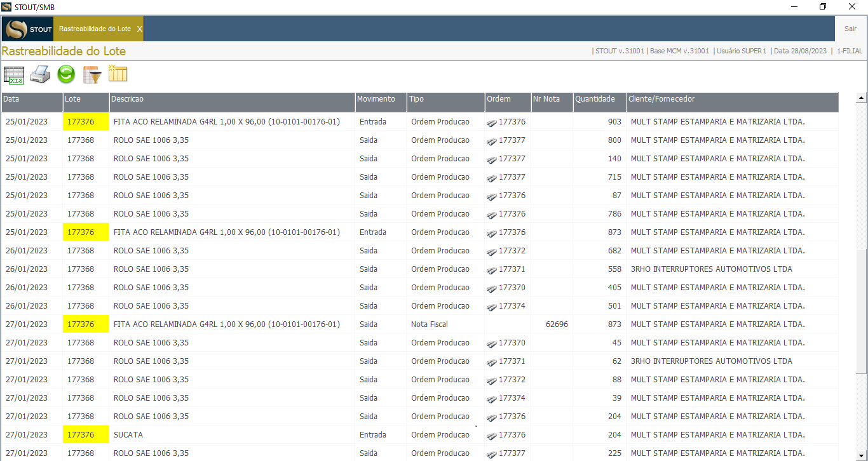This screenshot has width=868, height=461.
Task: Click the orange columns layout icon
Action: click(118, 74)
